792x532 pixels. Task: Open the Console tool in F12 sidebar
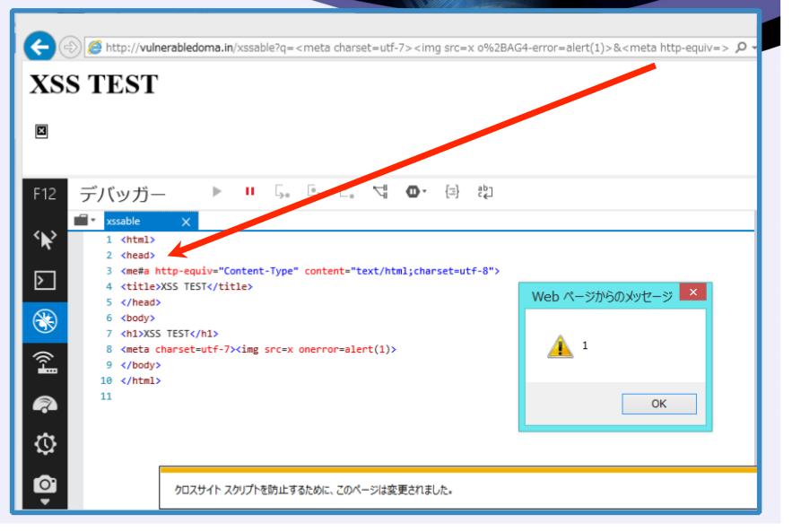pos(45,281)
